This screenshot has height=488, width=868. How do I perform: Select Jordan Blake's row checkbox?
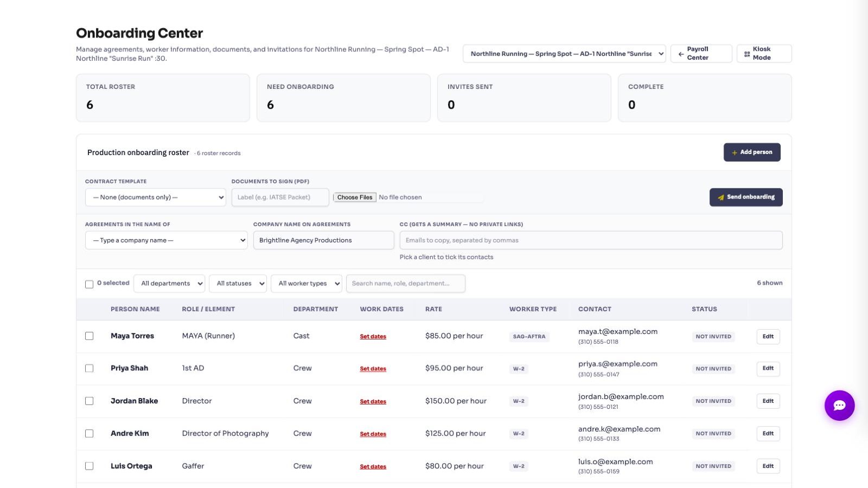tap(90, 401)
